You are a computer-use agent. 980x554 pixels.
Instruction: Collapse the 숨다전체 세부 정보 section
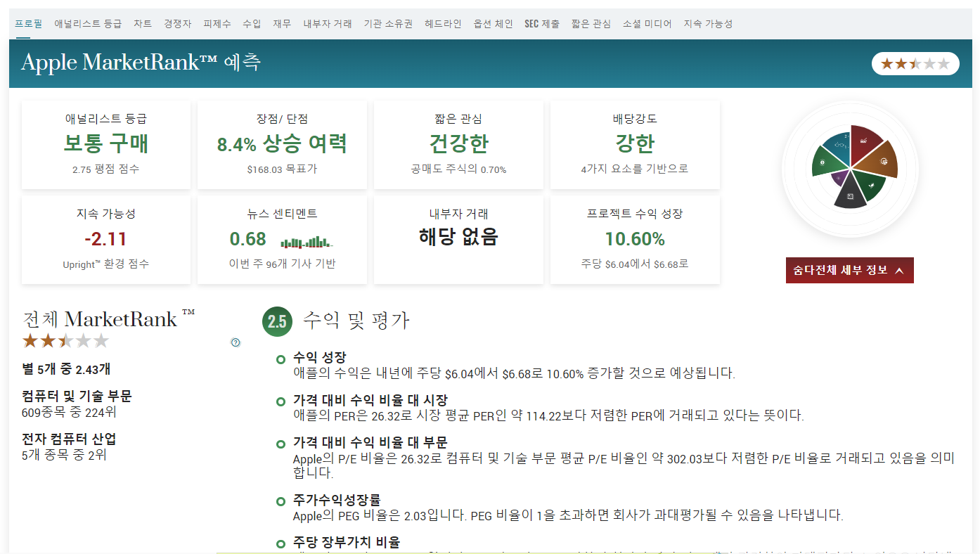[x=849, y=270]
